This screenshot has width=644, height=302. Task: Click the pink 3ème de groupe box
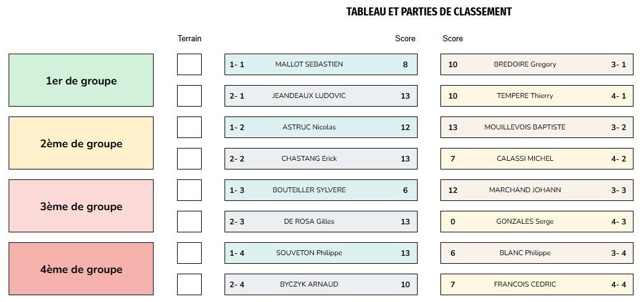[x=81, y=206]
